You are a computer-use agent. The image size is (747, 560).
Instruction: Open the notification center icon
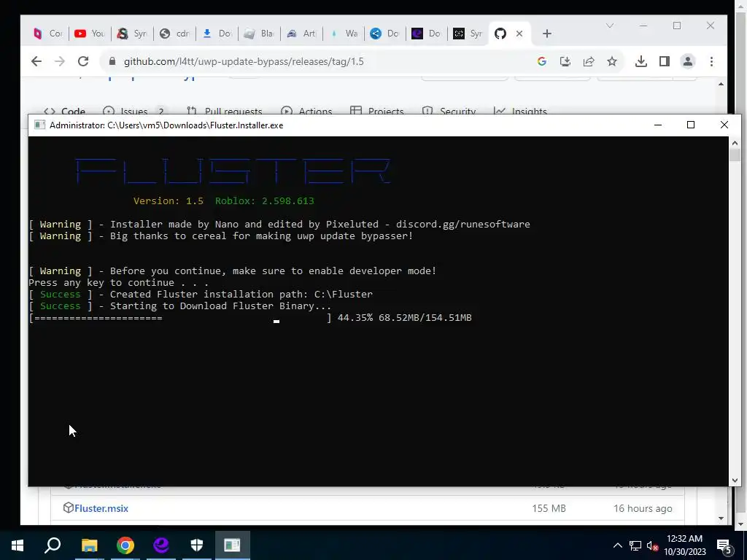tap(724, 545)
